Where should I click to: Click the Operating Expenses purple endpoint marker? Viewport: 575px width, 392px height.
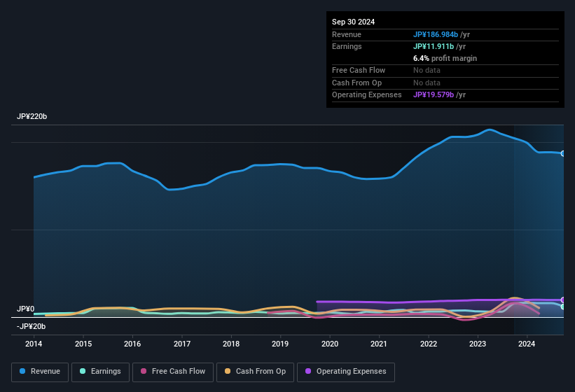pyautogui.click(x=563, y=300)
